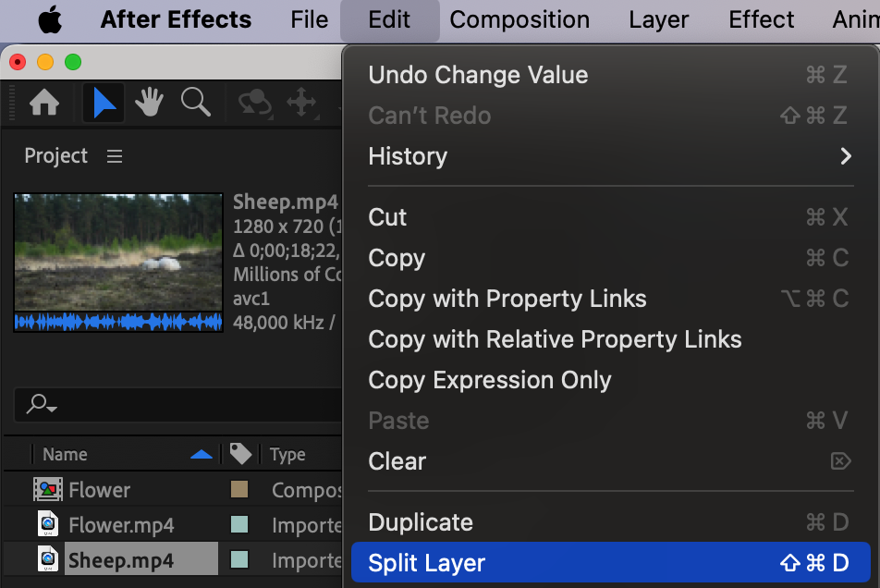Click Undo Change Value
Image resolution: width=880 pixels, height=588 pixels.
pyautogui.click(x=478, y=75)
